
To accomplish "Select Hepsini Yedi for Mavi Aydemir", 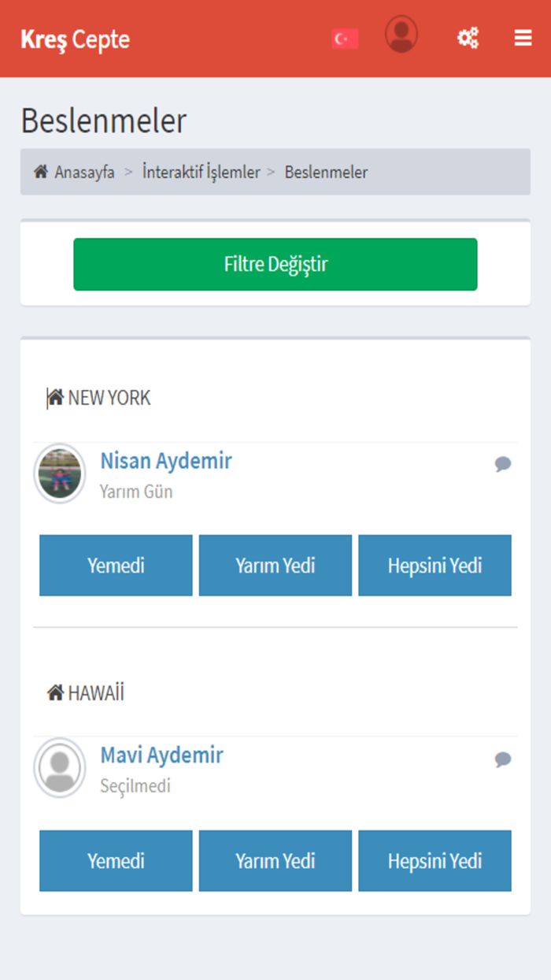I will click(435, 861).
